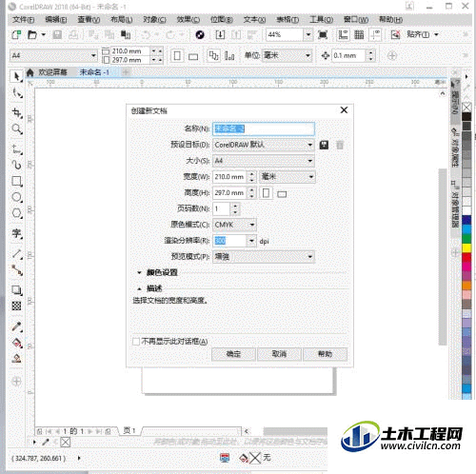Open the File menu
Viewport: 476px width, 474px height.
coord(23,20)
